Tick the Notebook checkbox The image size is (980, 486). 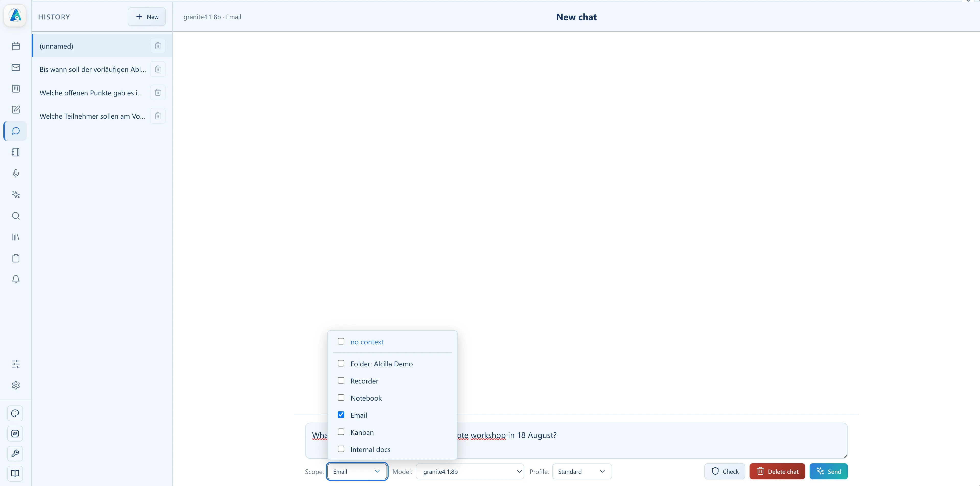341,398
